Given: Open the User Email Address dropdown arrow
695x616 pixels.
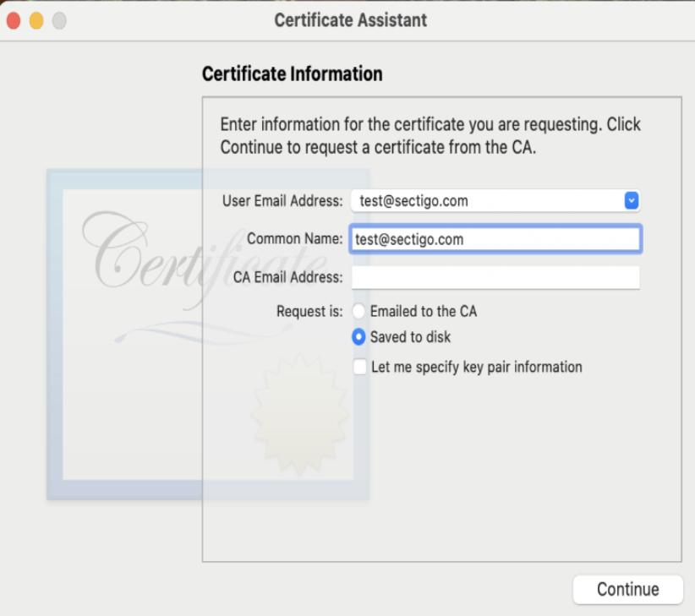Looking at the screenshot, I should pos(632,200).
